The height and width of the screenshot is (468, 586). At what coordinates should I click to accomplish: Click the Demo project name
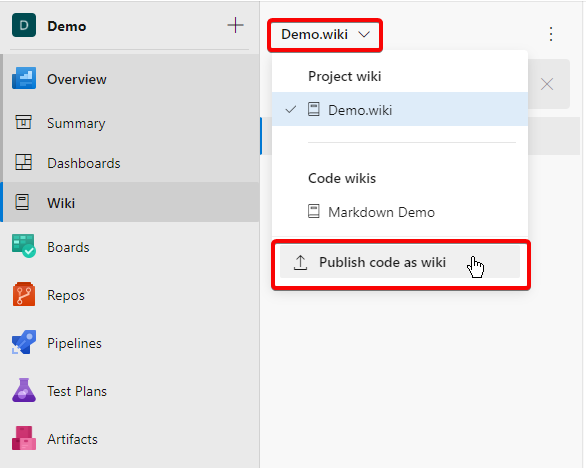click(x=67, y=26)
